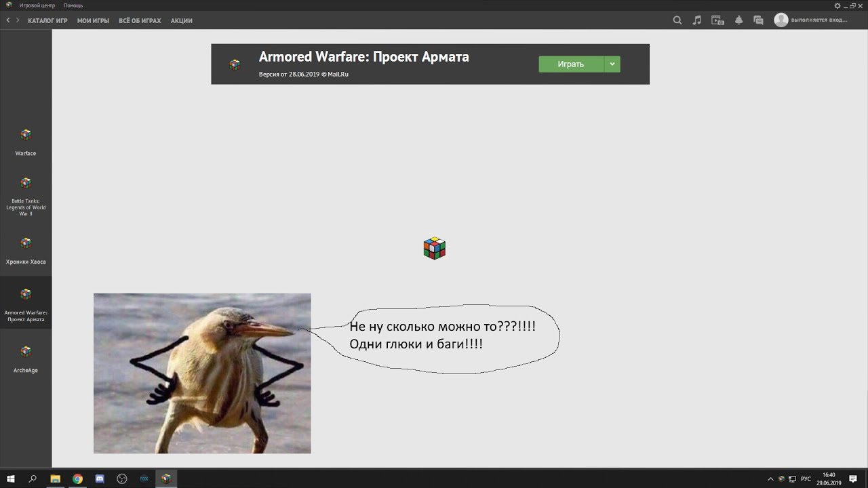
Task: Open File Explorer from the taskbar
Action: tap(56, 479)
